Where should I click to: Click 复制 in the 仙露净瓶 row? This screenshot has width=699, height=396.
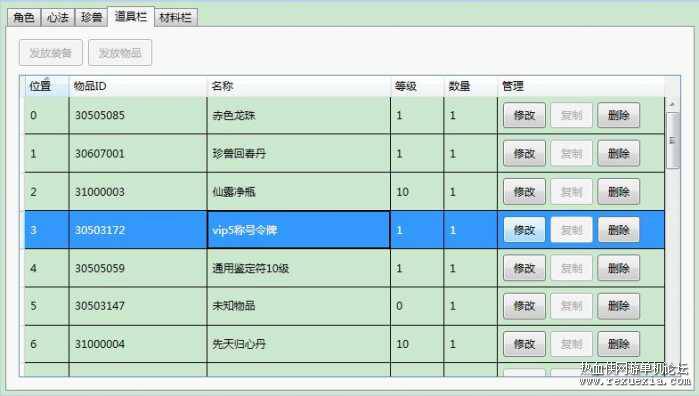click(x=572, y=192)
